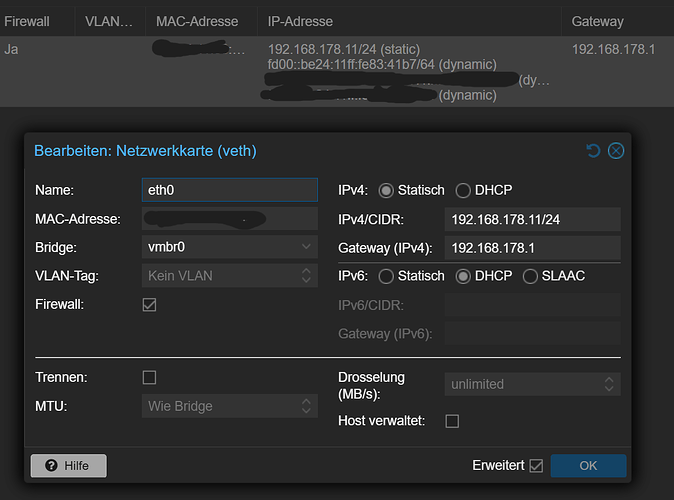Enable Host verwaltet checkbox
The height and width of the screenshot is (500, 674).
click(x=452, y=421)
